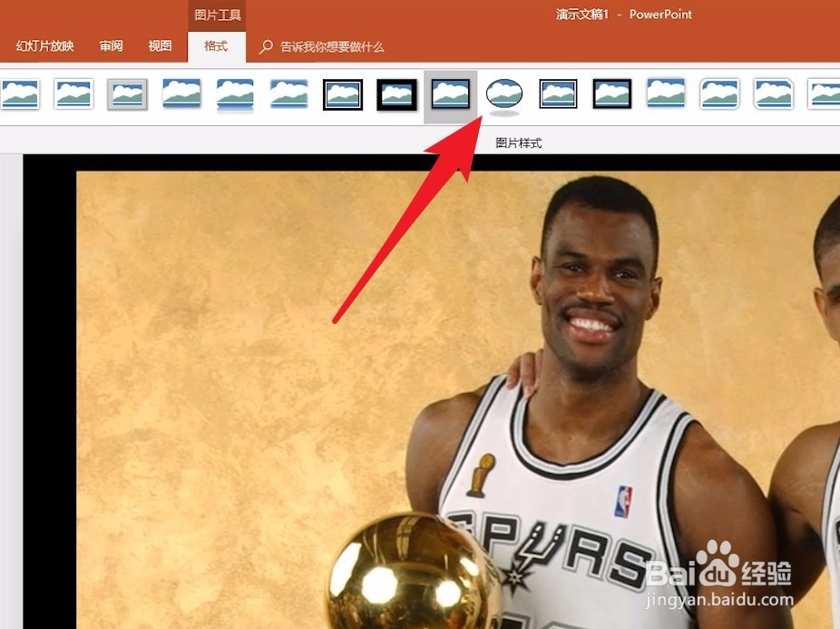Choose the Center Shadow Rectangle picture style
Image resolution: width=840 pixels, height=629 pixels.
point(666,93)
